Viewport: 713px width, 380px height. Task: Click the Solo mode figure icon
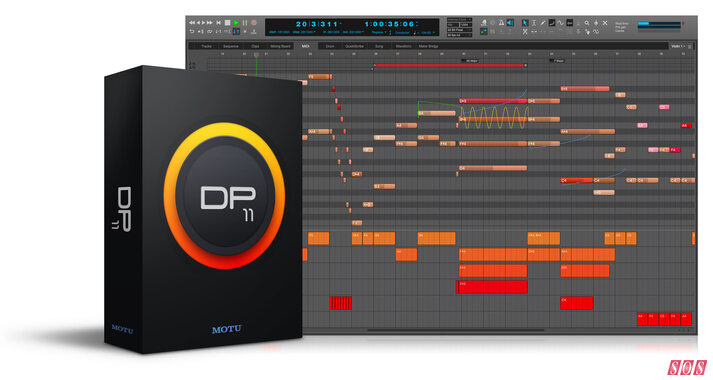484,22
